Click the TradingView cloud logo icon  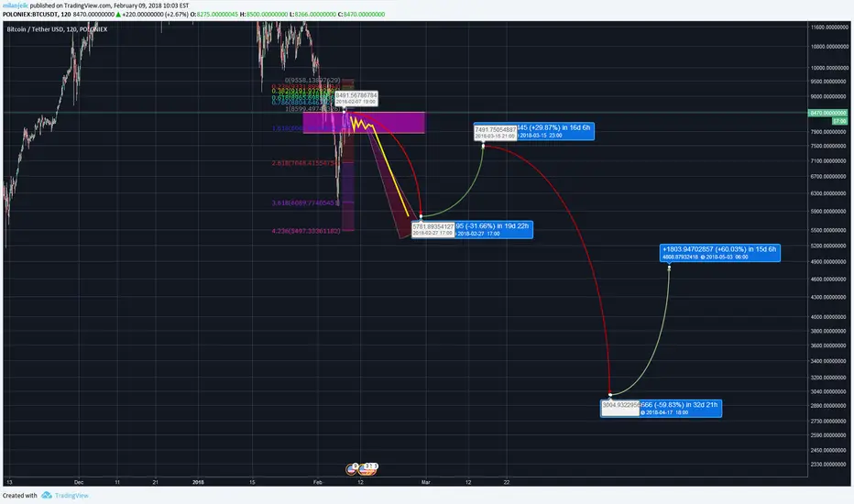pyautogui.click(x=47, y=495)
